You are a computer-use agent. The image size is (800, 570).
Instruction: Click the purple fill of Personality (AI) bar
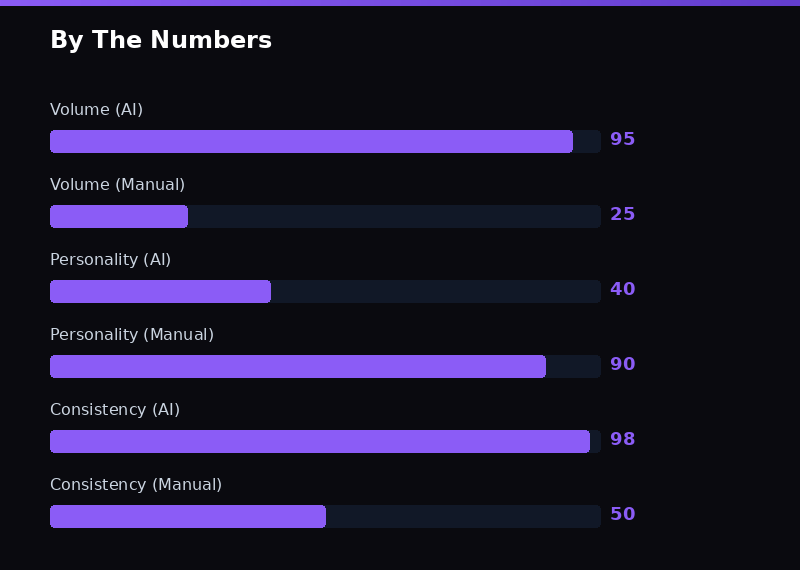click(x=160, y=291)
